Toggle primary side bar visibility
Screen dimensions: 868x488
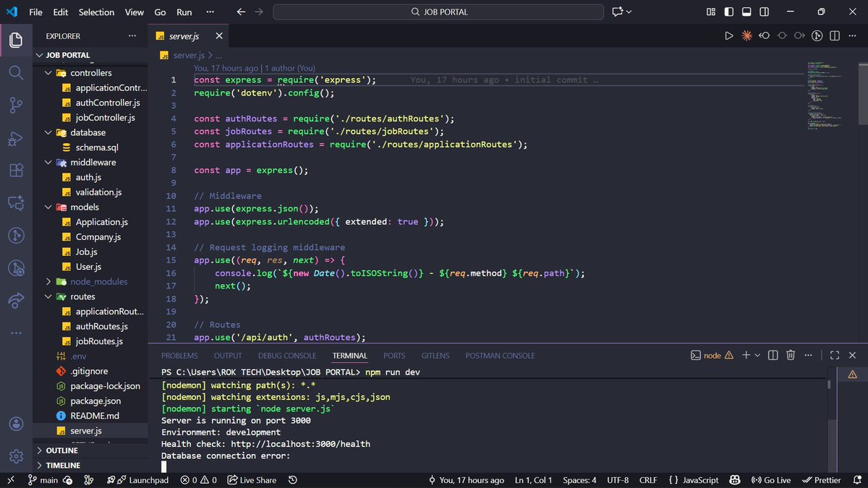tap(728, 12)
